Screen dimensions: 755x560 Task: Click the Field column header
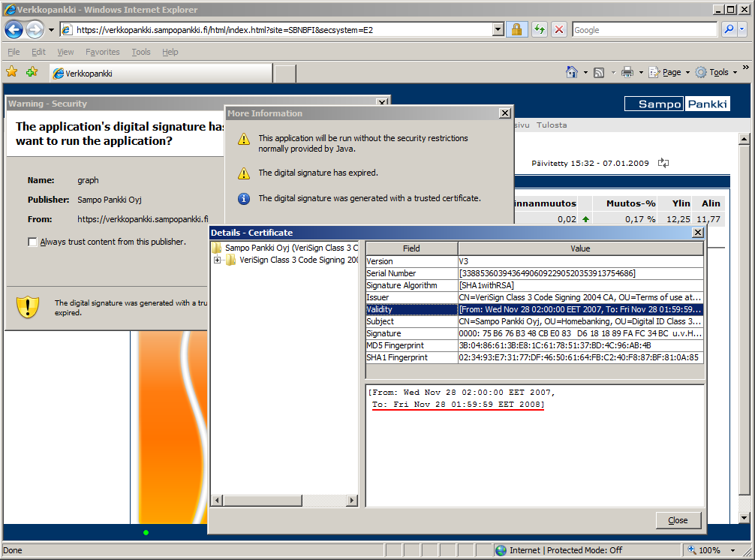(412, 248)
